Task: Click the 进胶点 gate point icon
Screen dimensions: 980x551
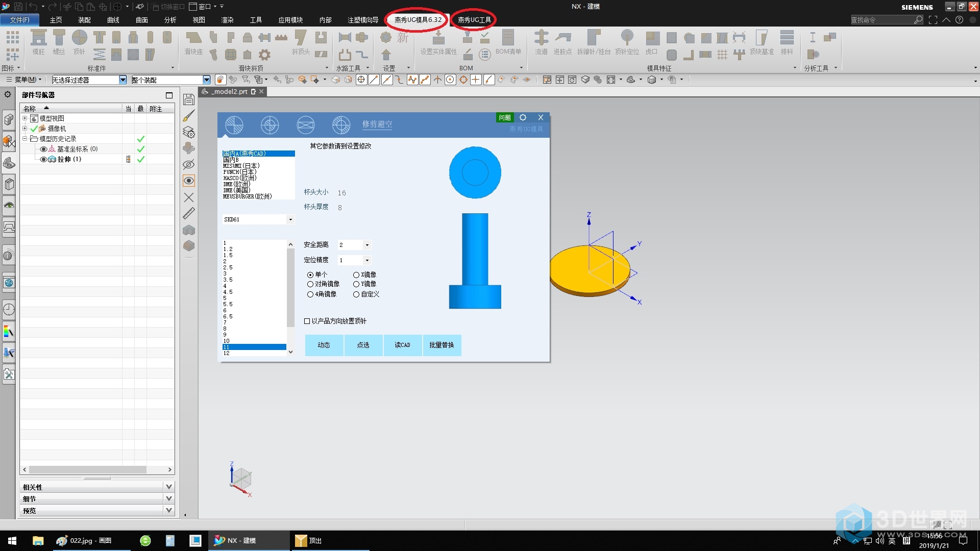Action: tap(563, 38)
